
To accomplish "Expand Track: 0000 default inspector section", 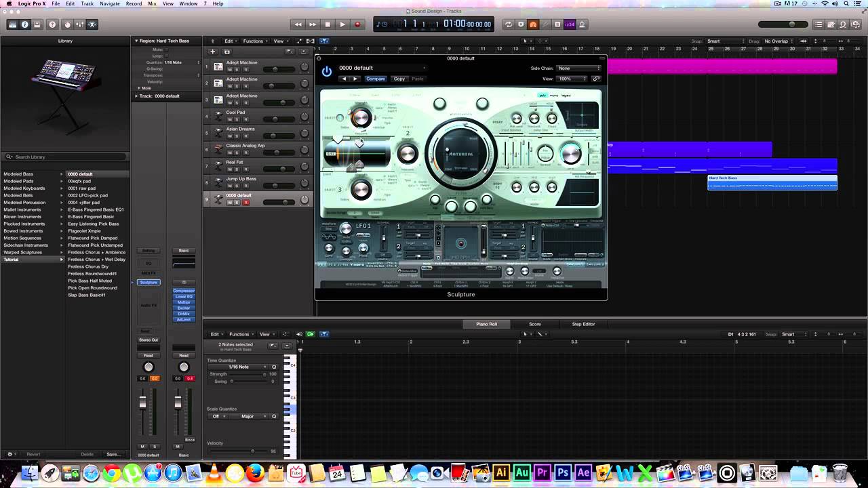I will [136, 96].
